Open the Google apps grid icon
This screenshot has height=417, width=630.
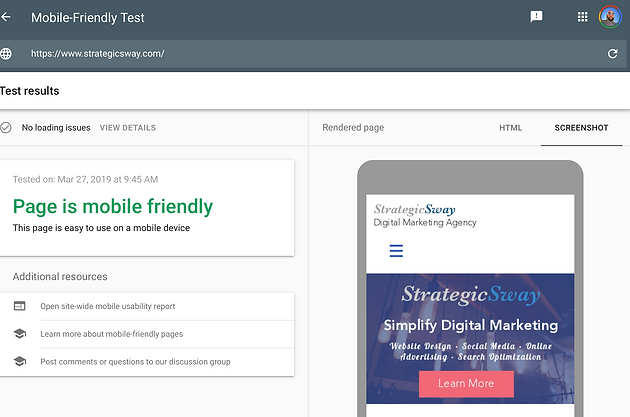tap(583, 17)
